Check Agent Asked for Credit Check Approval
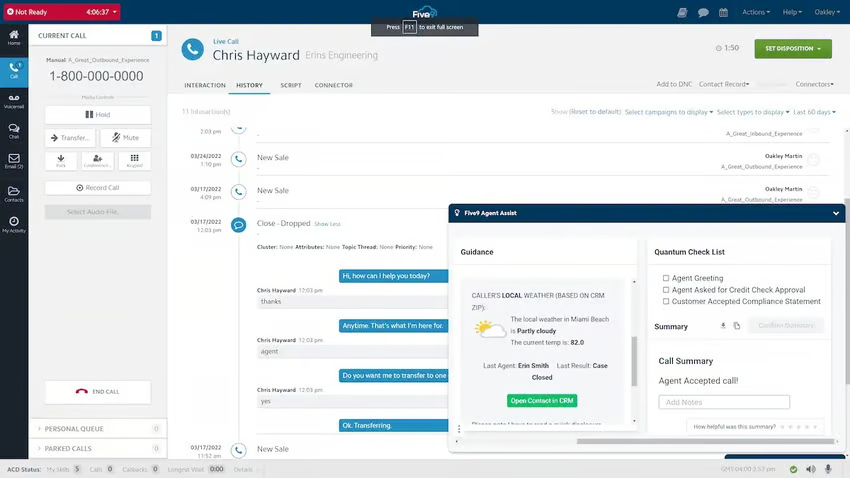The height and width of the screenshot is (478, 850). coord(666,290)
